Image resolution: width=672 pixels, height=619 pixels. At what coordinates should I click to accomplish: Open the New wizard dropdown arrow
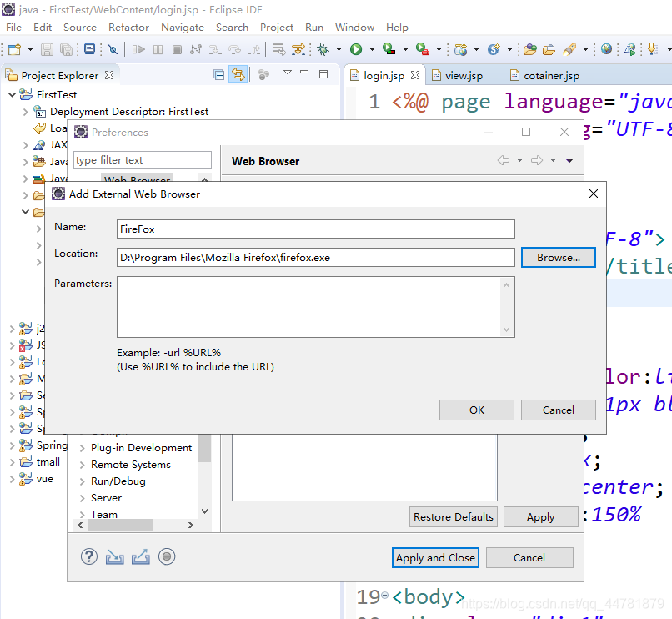coord(30,49)
